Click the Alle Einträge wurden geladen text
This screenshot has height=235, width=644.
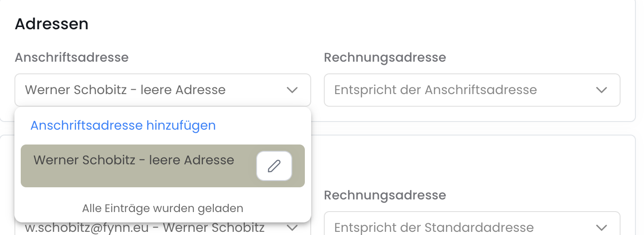163,208
